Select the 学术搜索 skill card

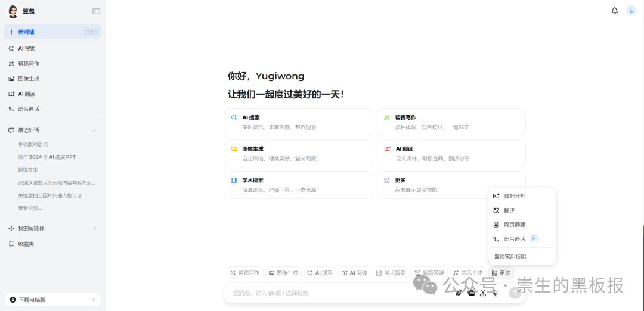(298, 185)
